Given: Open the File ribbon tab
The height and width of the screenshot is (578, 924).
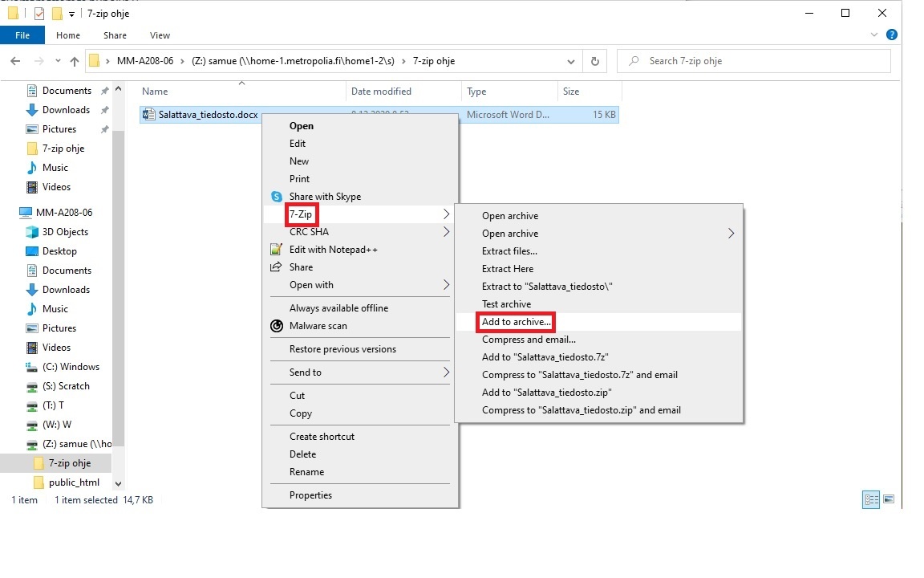Looking at the screenshot, I should coord(22,35).
